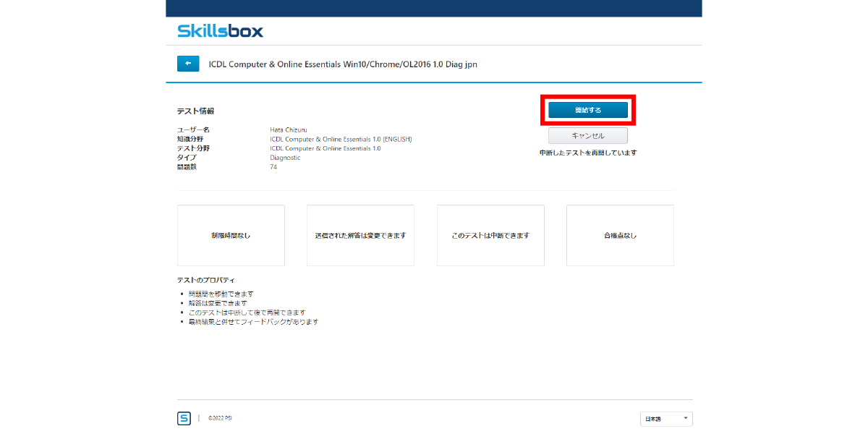
Task: Click the value ending with 1.0 (ENGLISH)
Action: point(341,140)
